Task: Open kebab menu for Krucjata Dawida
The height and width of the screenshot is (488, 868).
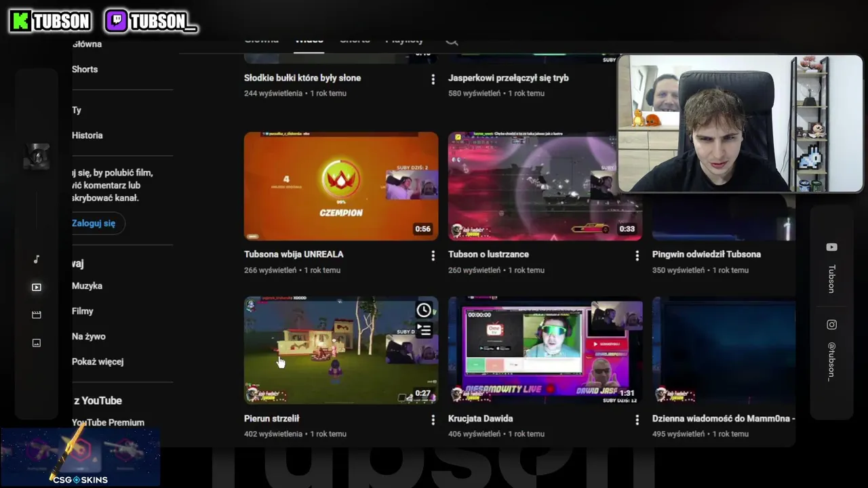Action: [x=637, y=420]
